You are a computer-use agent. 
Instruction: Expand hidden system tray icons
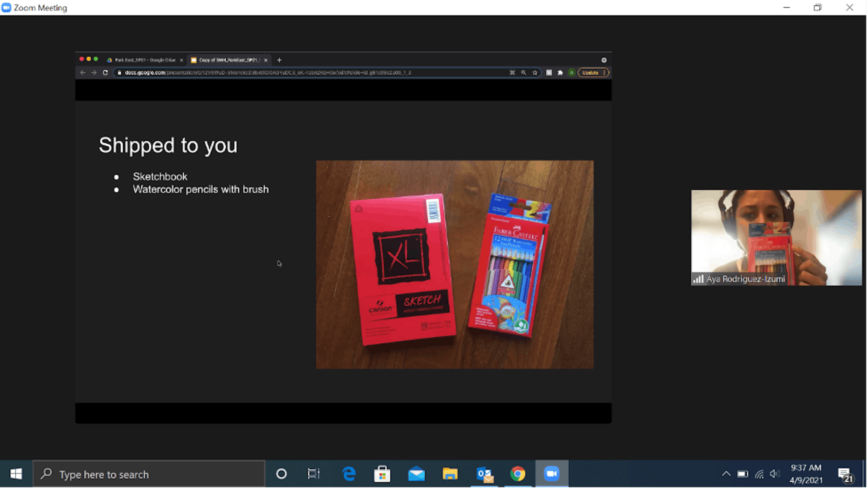click(x=726, y=474)
